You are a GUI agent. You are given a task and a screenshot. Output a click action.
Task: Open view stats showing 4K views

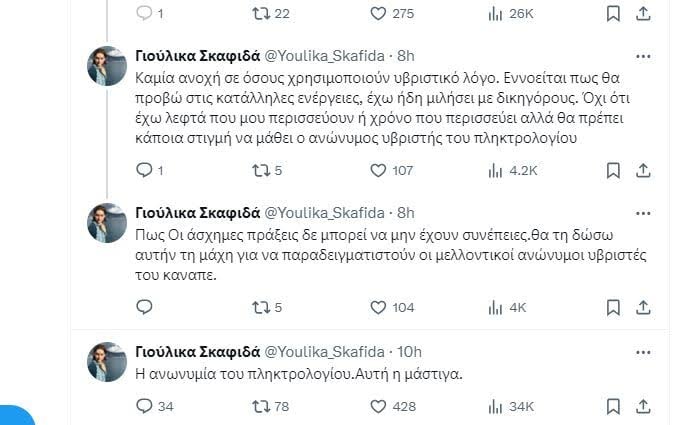point(495,307)
